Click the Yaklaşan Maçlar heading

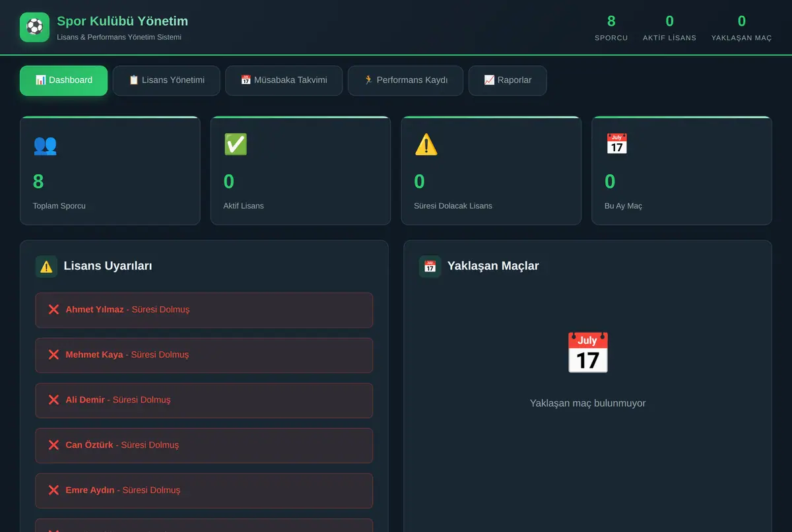coord(493,266)
